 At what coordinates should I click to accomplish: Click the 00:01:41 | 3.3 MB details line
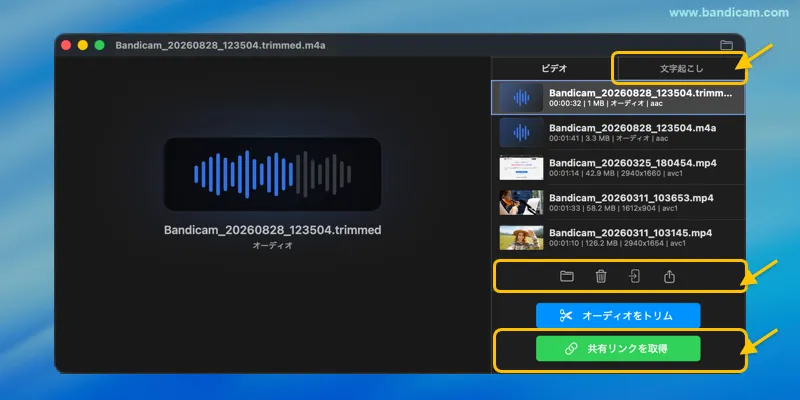pyautogui.click(x=609, y=138)
